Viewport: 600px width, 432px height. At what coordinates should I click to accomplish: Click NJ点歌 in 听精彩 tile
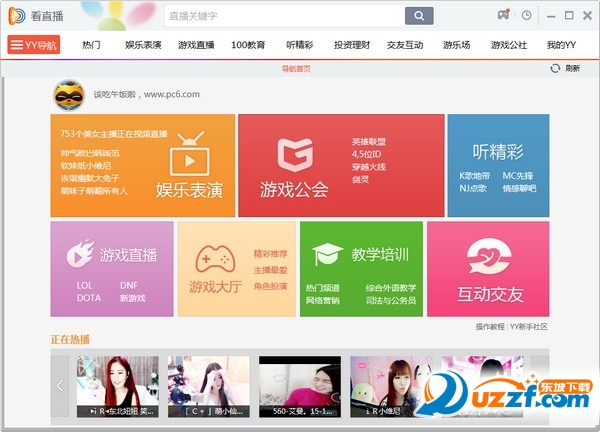pos(473,189)
